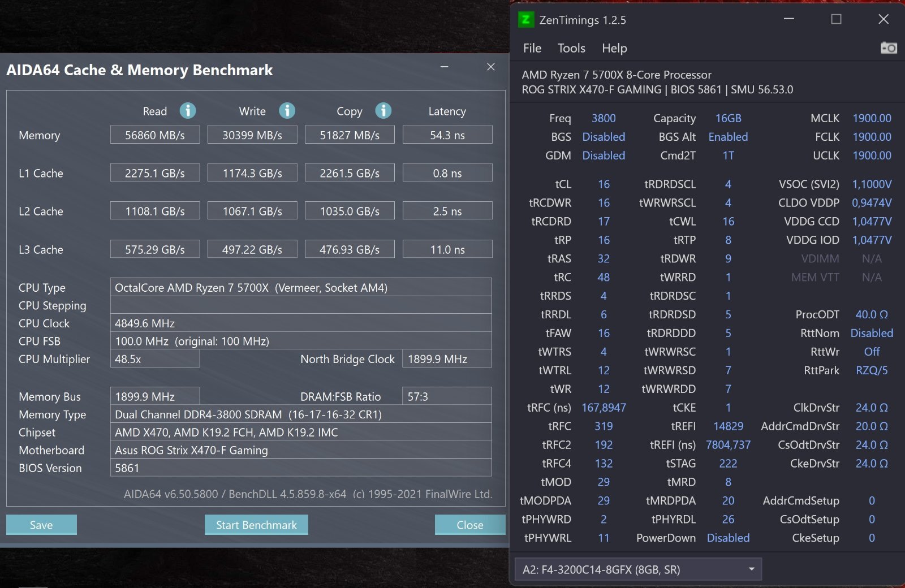Viewport: 905px width, 588px height.
Task: Close the ZenTimings window
Action: [x=884, y=19]
